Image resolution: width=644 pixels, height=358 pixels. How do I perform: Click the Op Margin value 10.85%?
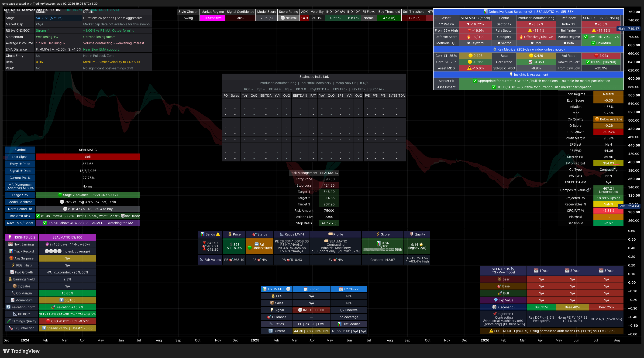click(67, 293)
